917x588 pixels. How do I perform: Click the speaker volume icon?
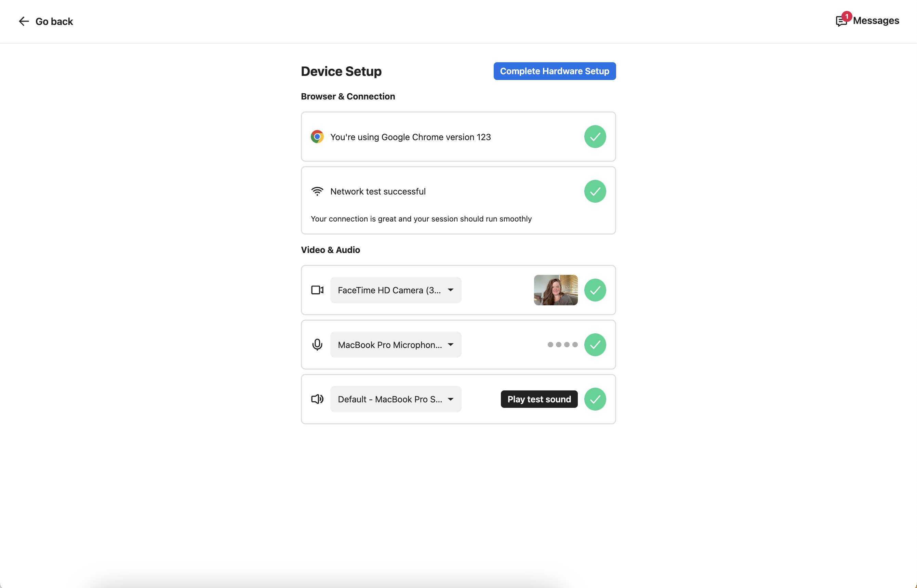point(317,399)
